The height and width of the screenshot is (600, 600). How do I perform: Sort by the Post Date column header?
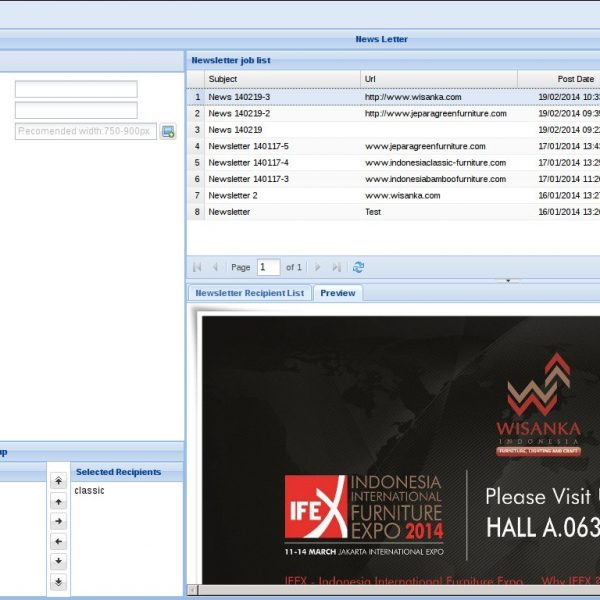coord(559,79)
